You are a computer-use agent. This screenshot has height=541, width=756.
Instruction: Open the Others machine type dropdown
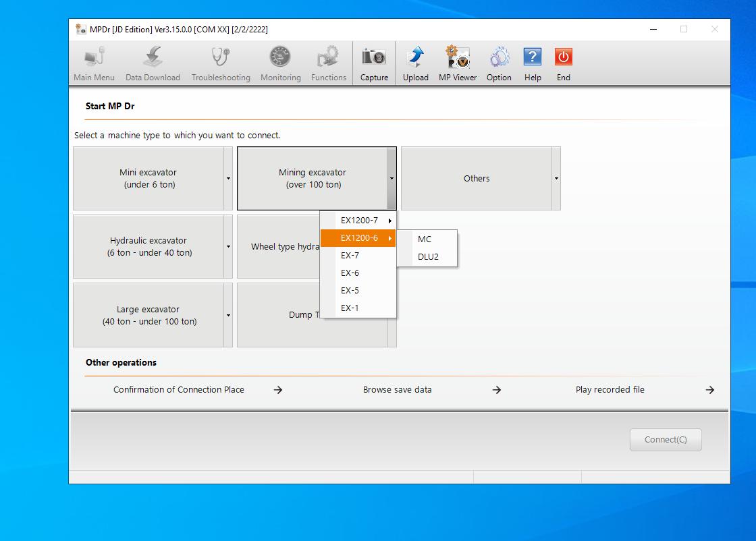click(x=556, y=178)
